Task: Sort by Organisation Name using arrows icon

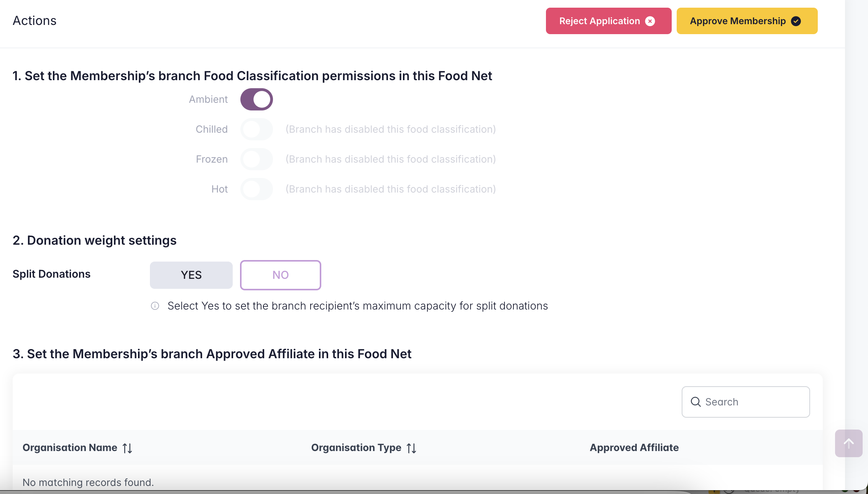Action: (x=127, y=448)
